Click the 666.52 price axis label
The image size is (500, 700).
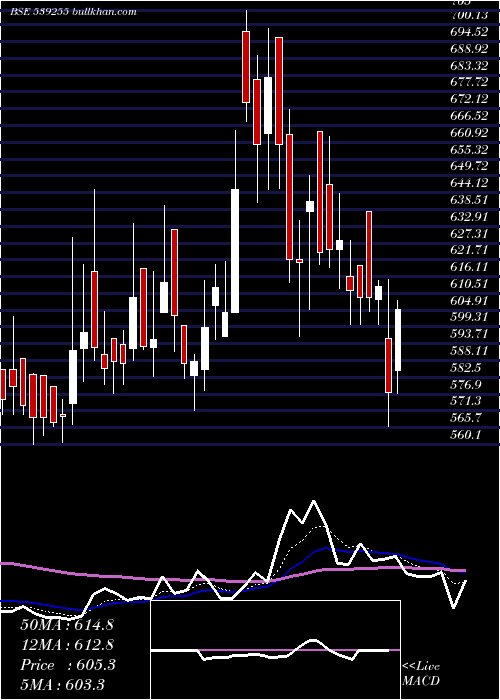click(x=470, y=116)
